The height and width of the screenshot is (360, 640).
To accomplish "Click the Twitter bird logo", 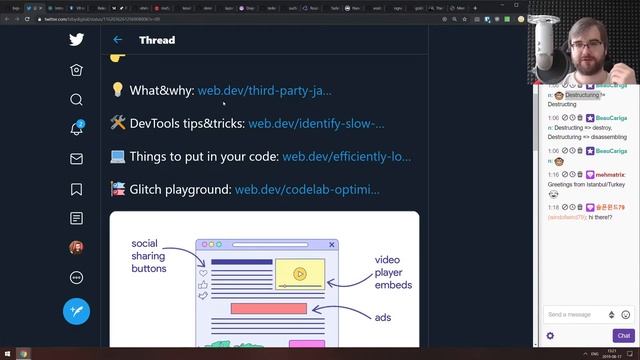I will [76, 40].
